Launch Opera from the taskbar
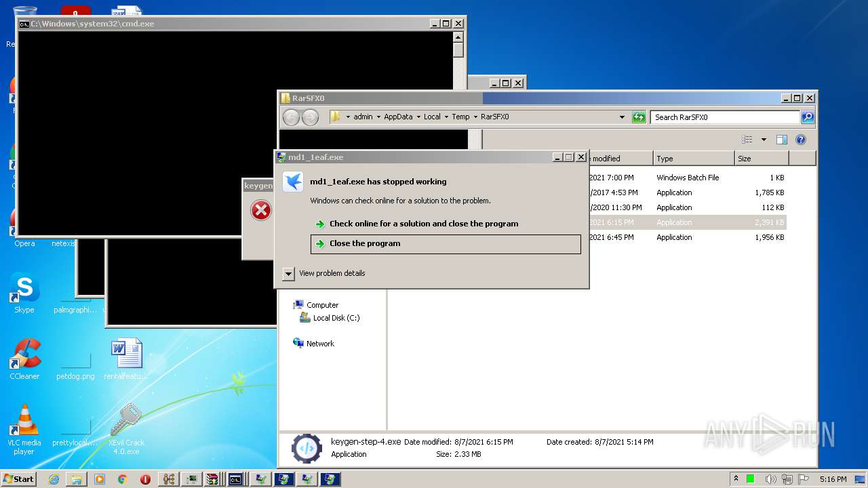Screen dimensions: 868x488 [x=145, y=479]
